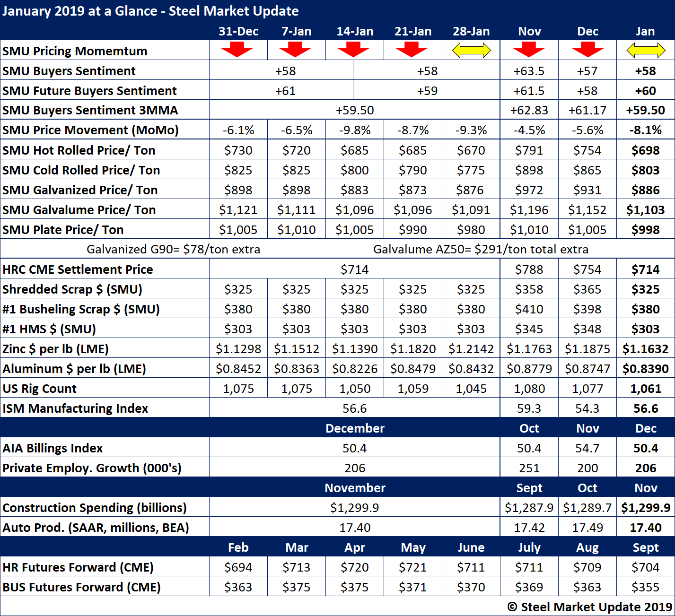Screen dimensions: 675x616
Task: Click the Galvanized G90 extra note
Action: tap(173, 249)
